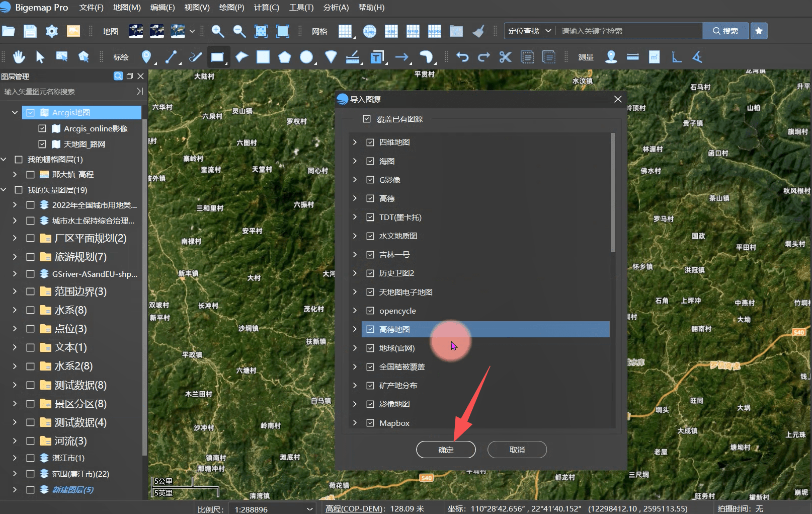Cancel the import with 取消
Screen dimensions: 812x514
(517, 450)
